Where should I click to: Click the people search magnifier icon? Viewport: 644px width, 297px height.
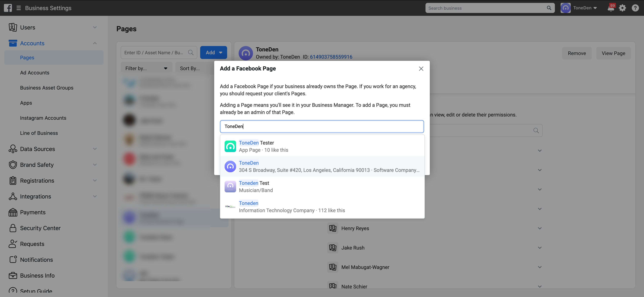[536, 130]
